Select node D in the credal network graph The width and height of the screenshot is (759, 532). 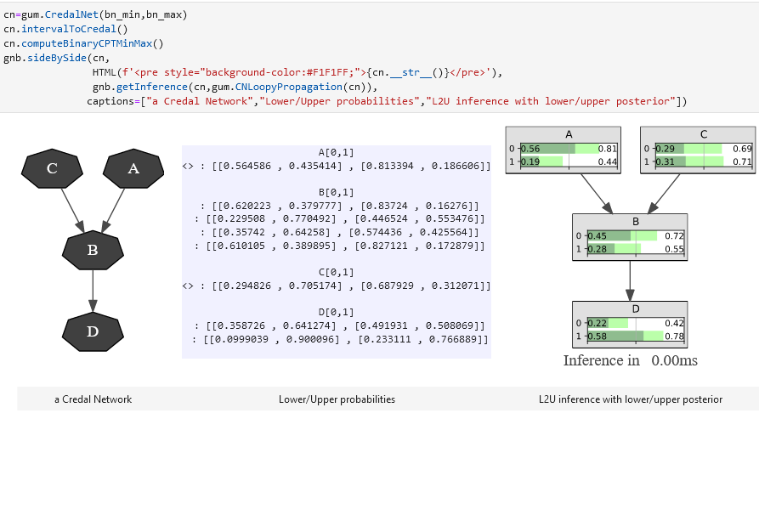tap(93, 332)
